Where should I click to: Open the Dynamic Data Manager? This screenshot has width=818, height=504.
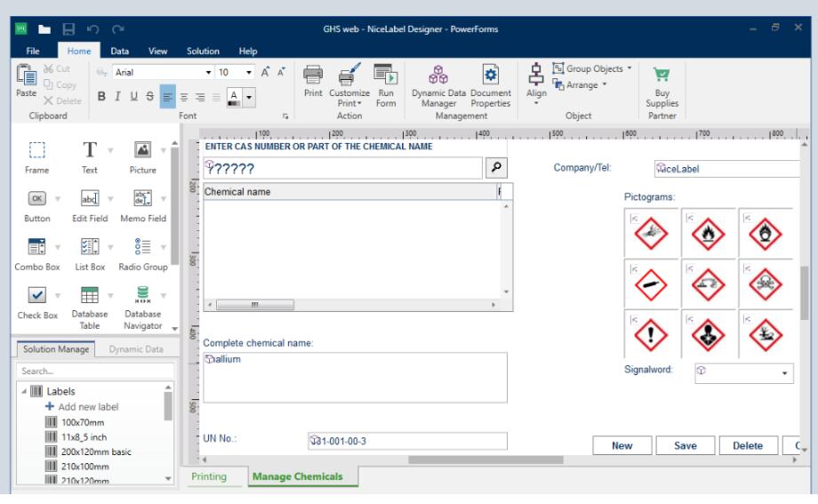[x=438, y=85]
